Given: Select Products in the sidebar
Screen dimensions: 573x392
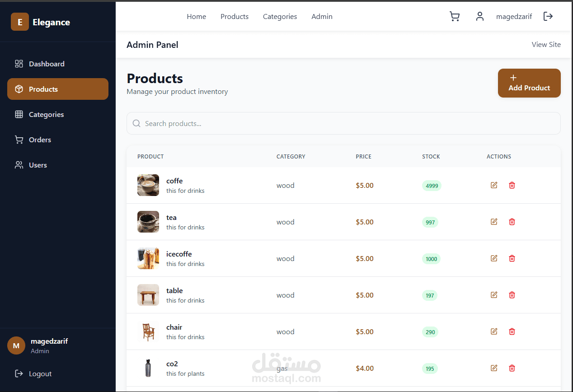Looking at the screenshot, I should (x=58, y=89).
